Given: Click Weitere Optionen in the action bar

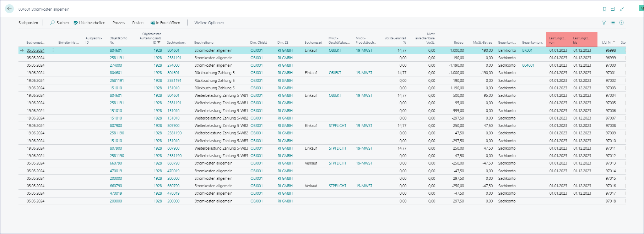Looking at the screenshot, I should pyautogui.click(x=209, y=23).
